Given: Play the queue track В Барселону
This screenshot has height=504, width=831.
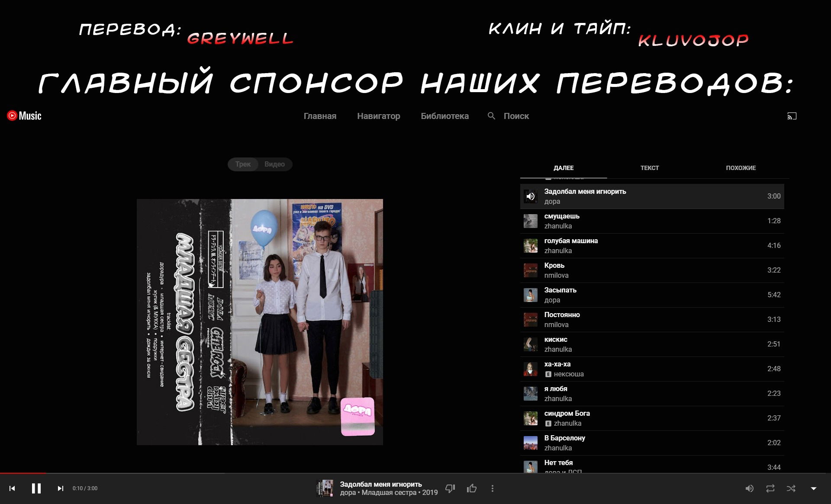Looking at the screenshot, I should click(652, 443).
